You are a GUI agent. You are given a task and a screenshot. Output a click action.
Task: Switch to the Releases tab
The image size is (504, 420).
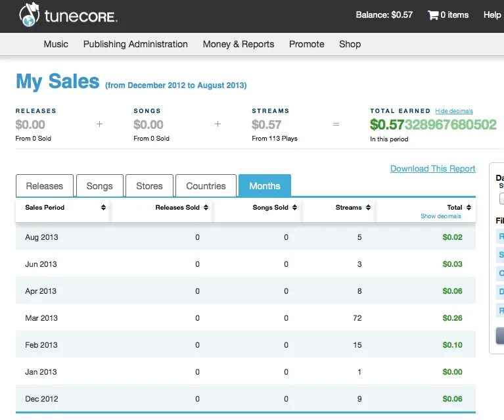click(45, 186)
